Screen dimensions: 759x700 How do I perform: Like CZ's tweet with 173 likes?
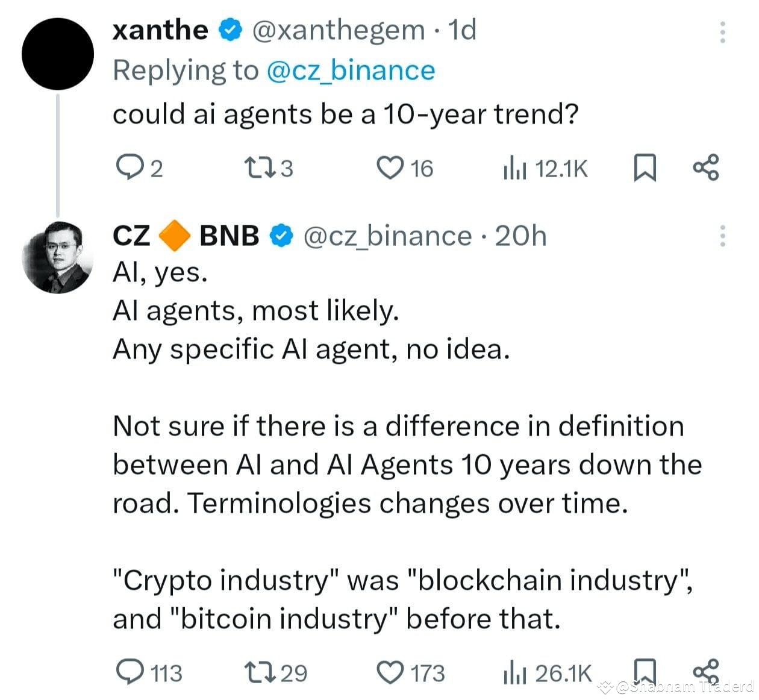390,672
